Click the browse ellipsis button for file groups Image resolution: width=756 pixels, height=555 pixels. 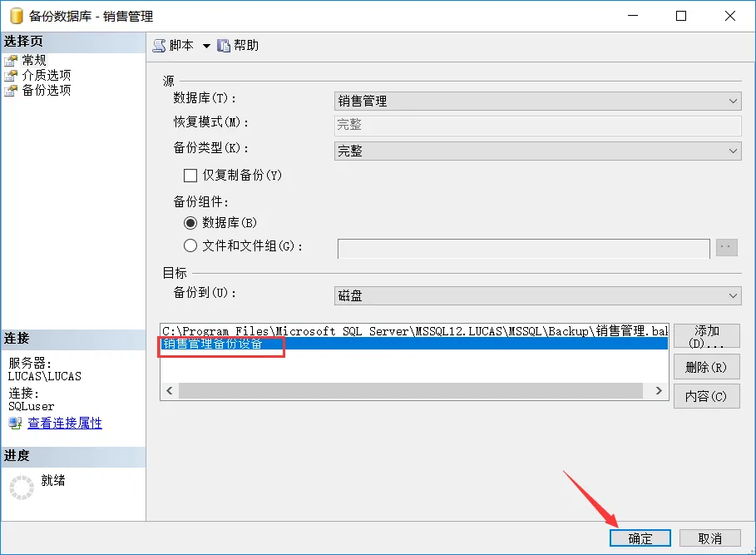[727, 247]
